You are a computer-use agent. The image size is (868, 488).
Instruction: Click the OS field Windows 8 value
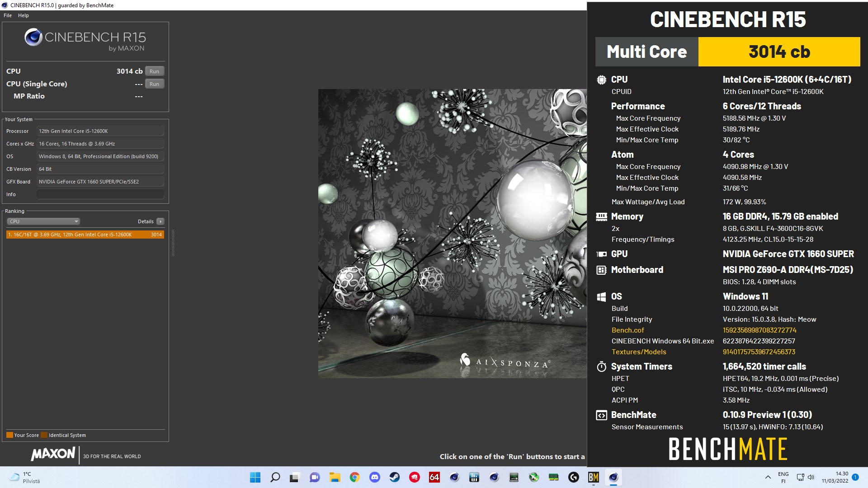coord(100,156)
